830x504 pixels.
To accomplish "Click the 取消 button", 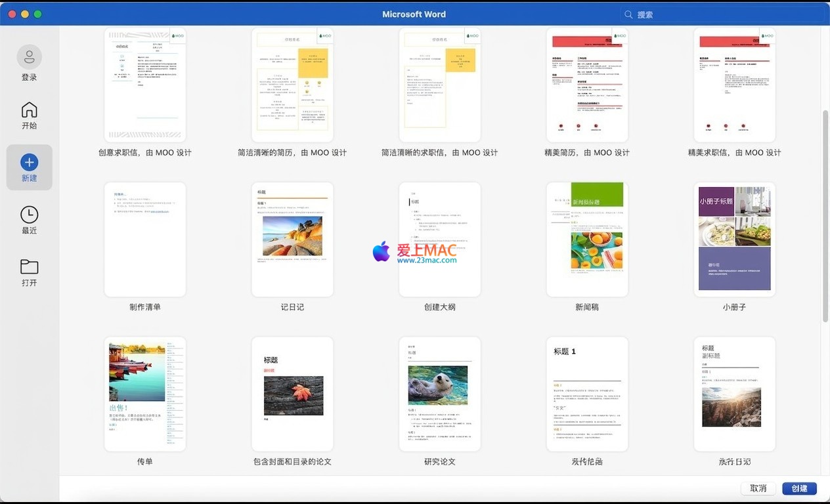I will click(758, 488).
